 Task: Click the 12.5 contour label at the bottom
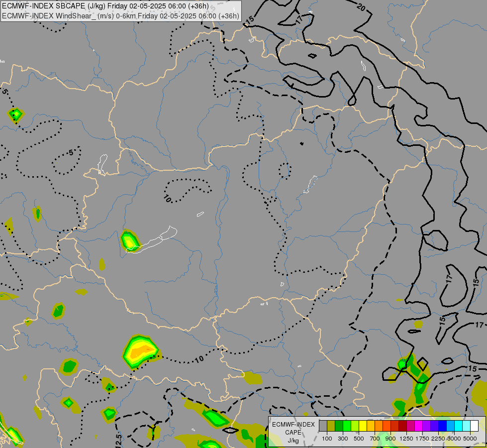click(119, 440)
